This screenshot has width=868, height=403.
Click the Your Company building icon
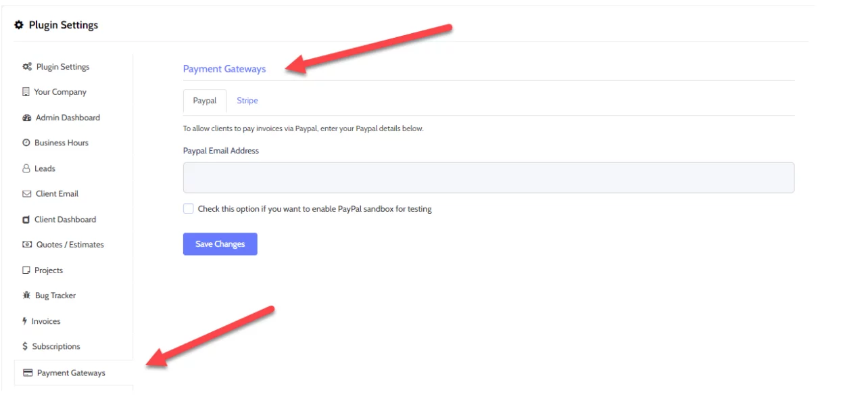[26, 92]
